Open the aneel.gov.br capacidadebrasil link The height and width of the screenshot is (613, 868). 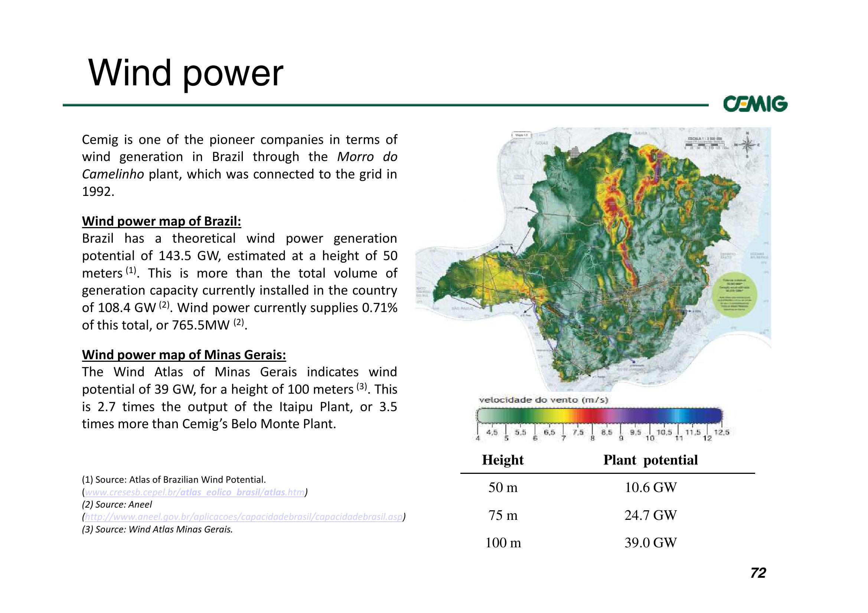click(244, 517)
